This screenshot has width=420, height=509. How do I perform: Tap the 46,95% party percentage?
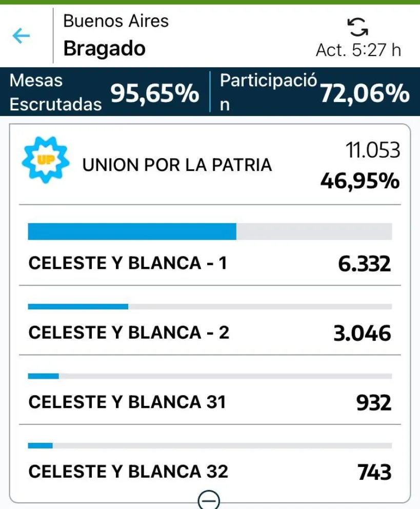360,181
